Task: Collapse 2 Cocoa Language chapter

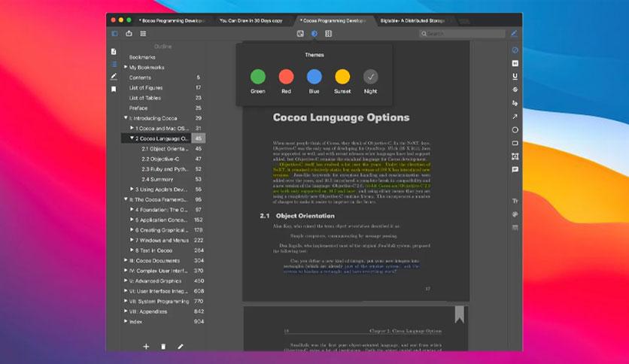Action: (132, 138)
